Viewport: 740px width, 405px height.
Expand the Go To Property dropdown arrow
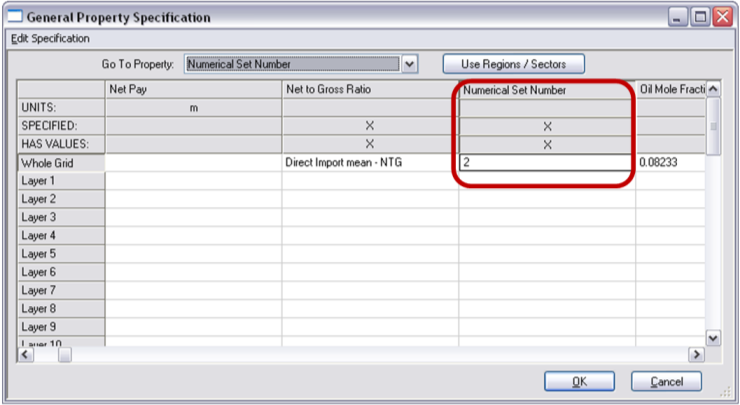coord(409,65)
